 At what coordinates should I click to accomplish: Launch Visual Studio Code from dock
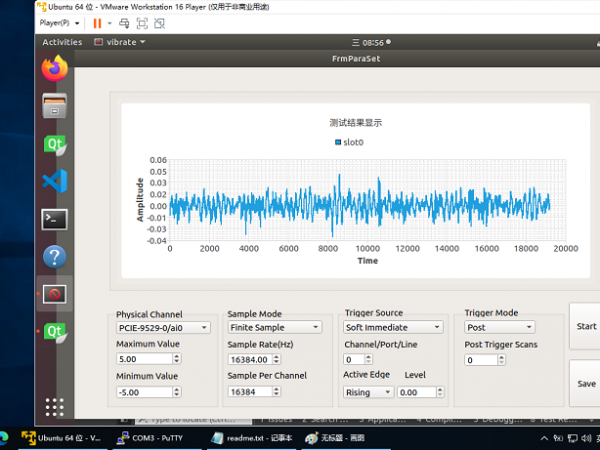[x=54, y=181]
